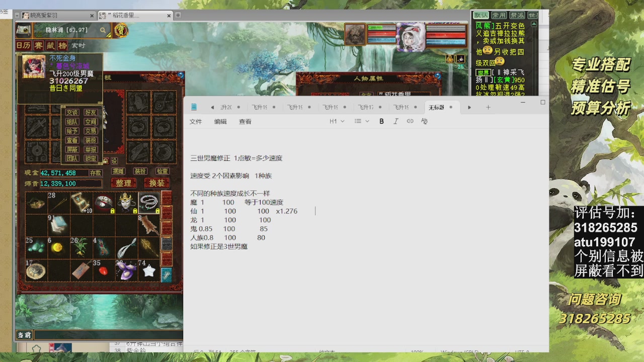This screenshot has width=644, height=362.
Task: Select the golden mask item
Action: click(126, 202)
